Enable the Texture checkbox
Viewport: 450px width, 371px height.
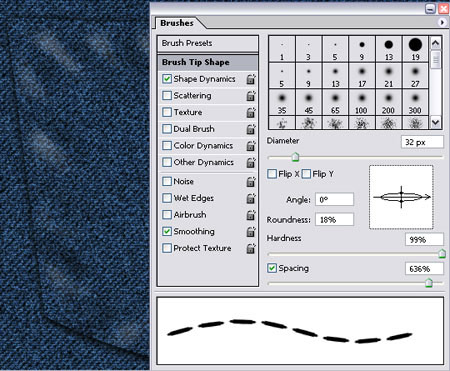pos(167,112)
